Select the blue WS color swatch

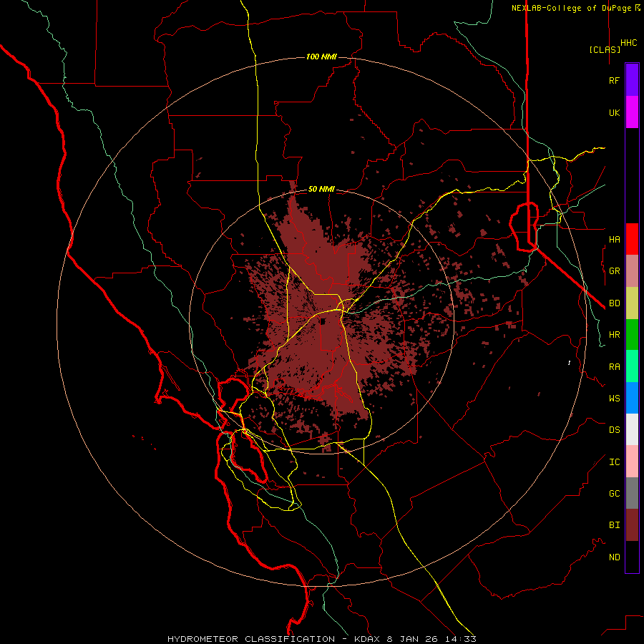(x=632, y=398)
